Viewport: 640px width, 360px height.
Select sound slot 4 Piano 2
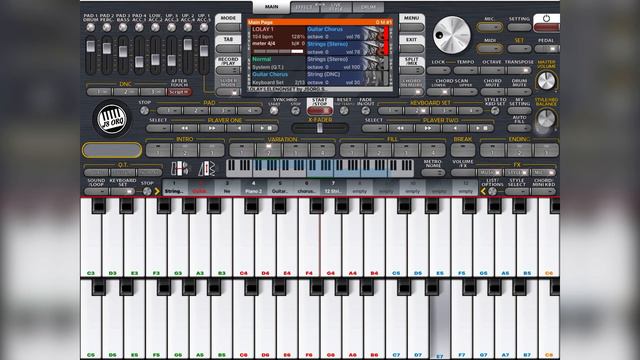pyautogui.click(x=253, y=187)
